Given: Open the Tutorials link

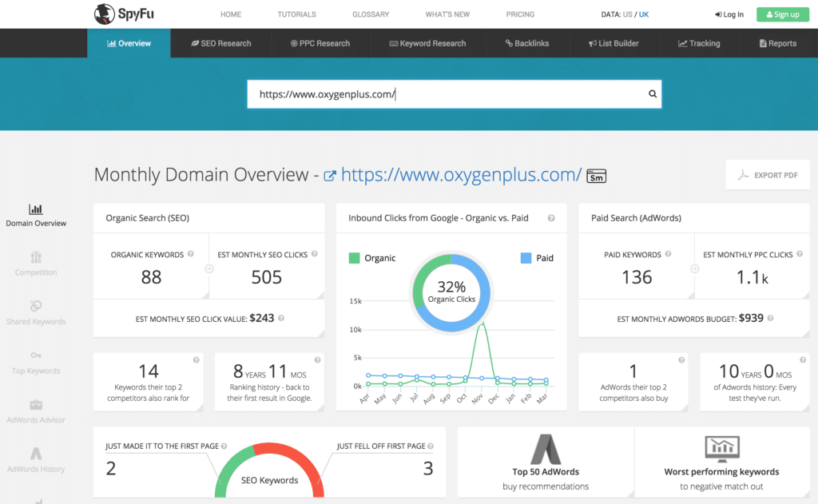Looking at the screenshot, I should (297, 14).
